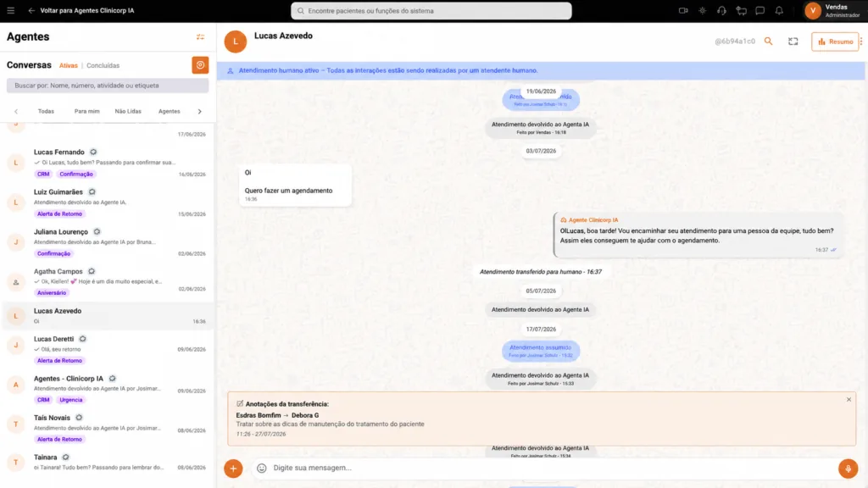Close the Anotações da transferência note
Screen dimensions: 868x488
(x=849, y=400)
